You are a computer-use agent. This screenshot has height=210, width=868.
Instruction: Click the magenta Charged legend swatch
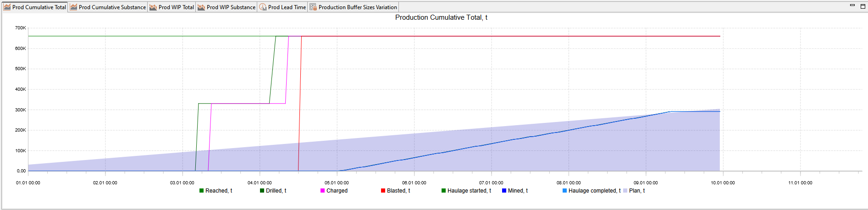(322, 191)
